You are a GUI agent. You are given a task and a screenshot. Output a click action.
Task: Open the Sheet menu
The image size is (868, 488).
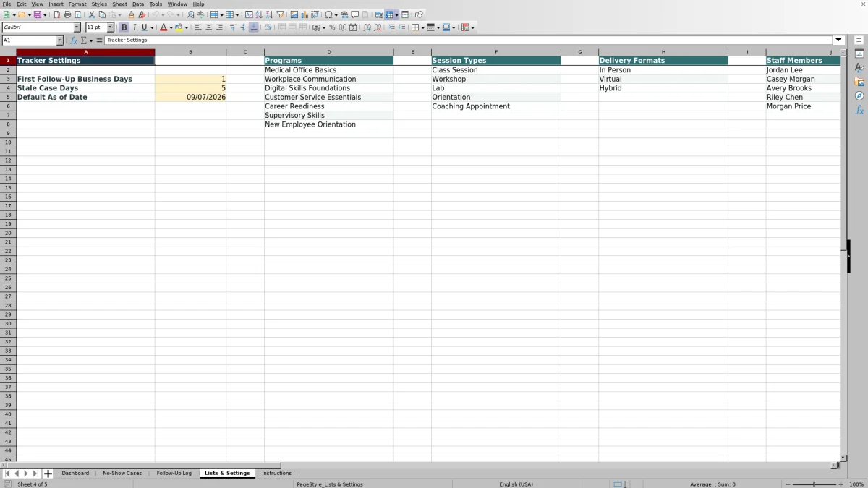(119, 4)
